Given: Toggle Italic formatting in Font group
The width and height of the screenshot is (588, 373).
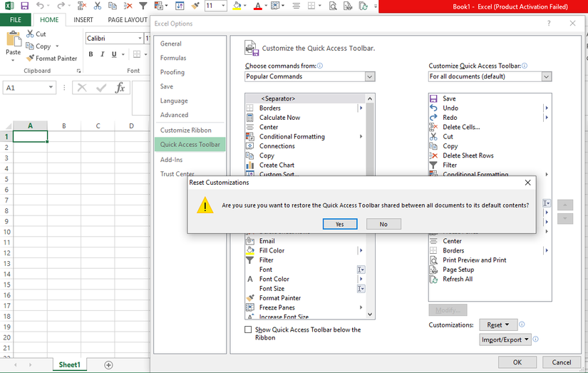Looking at the screenshot, I should point(102,54).
